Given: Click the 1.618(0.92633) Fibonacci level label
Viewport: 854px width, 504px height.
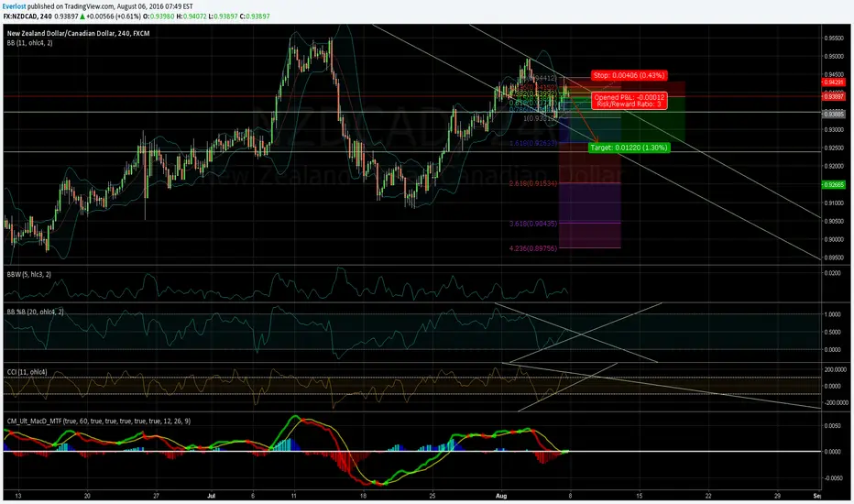Looking at the screenshot, I should (533, 143).
